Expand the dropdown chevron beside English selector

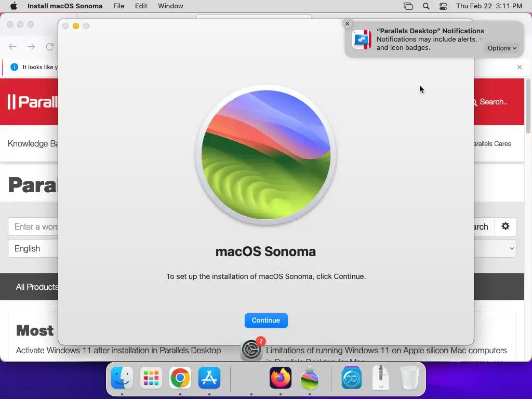point(512,248)
